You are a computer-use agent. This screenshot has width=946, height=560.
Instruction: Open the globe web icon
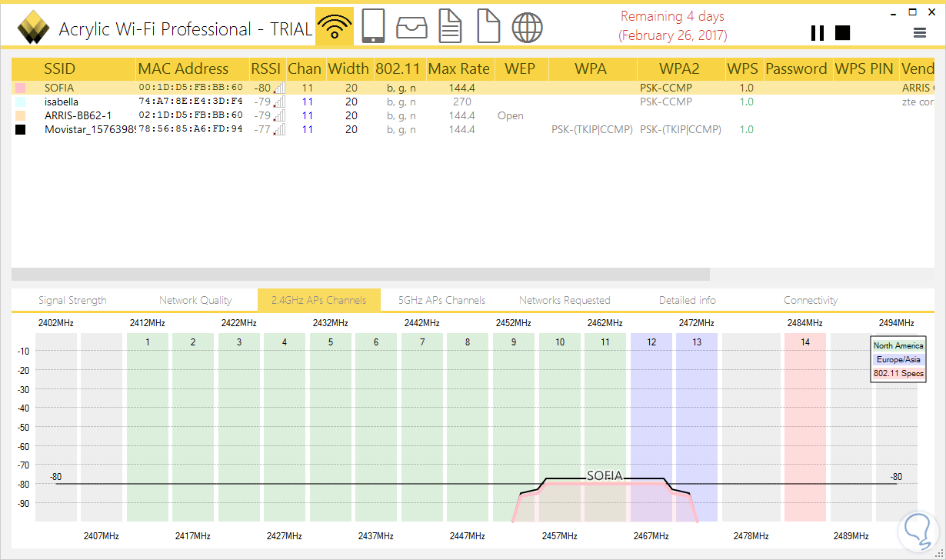[x=527, y=27]
